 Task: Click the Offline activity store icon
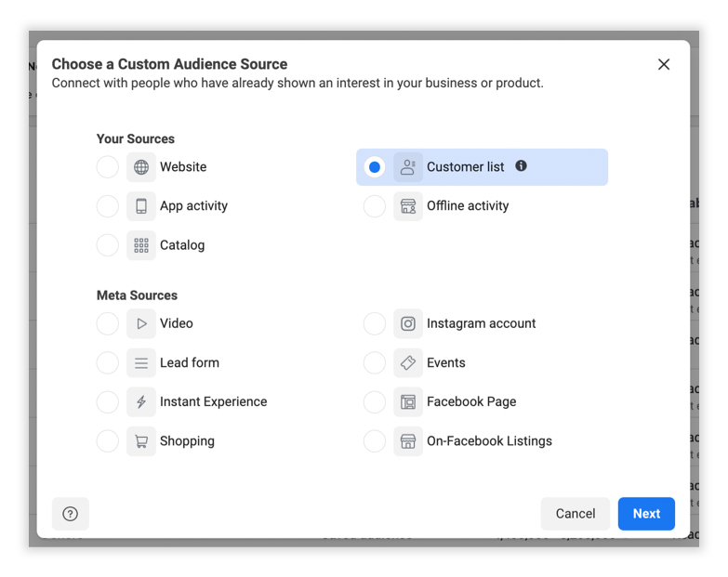click(408, 206)
